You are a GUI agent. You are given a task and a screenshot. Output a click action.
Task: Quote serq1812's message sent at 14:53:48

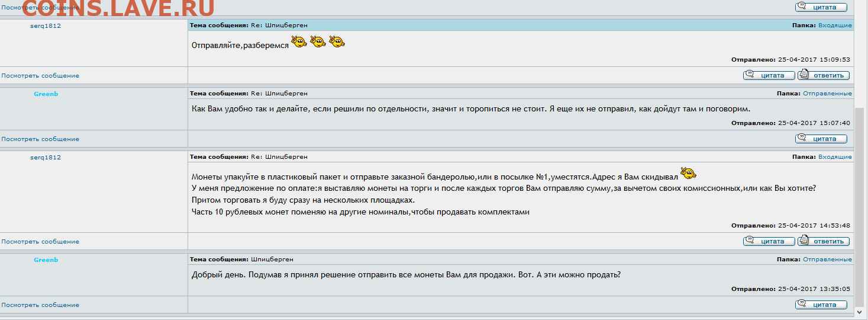click(x=769, y=241)
